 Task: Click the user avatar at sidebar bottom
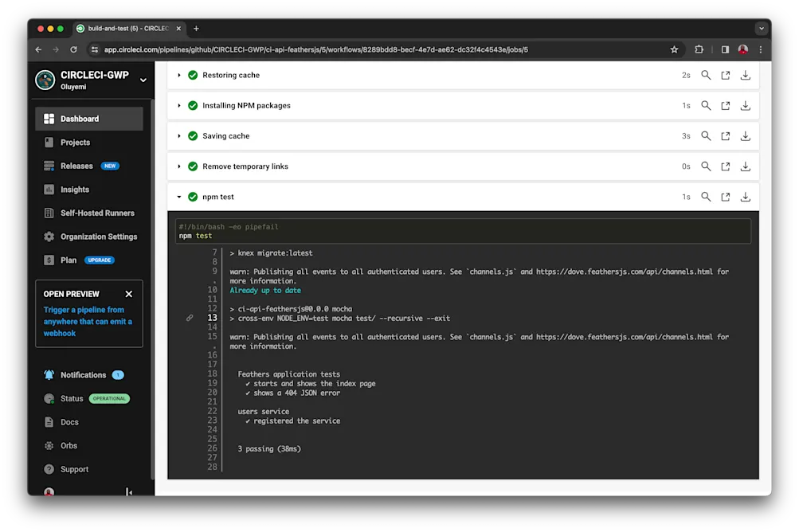(49, 491)
